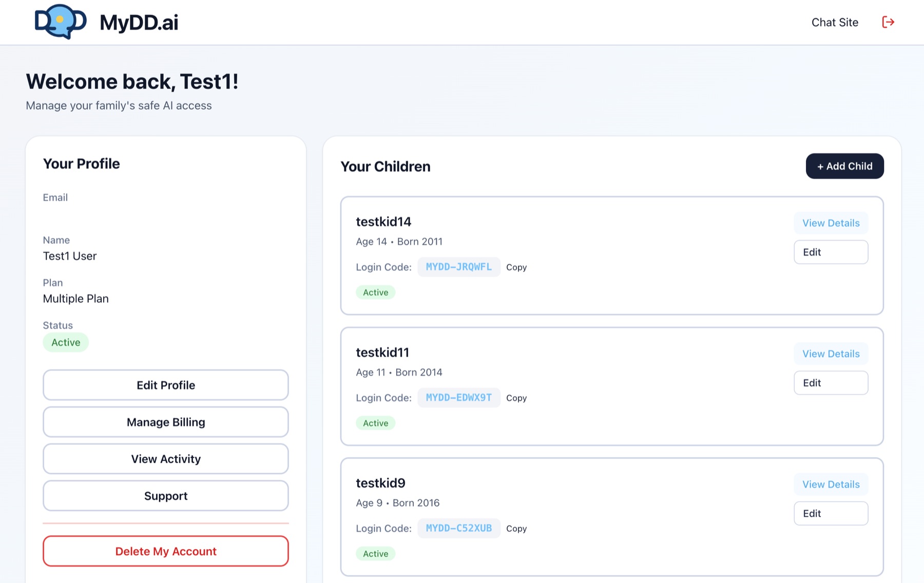Click the MyDD.ai elephant logo
This screenshot has height=583, width=924.
(60, 22)
